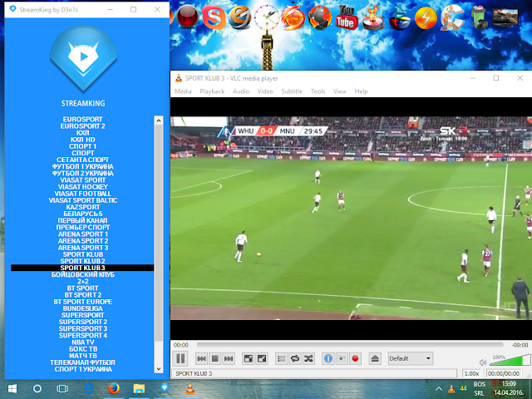
Task: Select BT SPORT EUROPE channel
Action: (x=83, y=302)
